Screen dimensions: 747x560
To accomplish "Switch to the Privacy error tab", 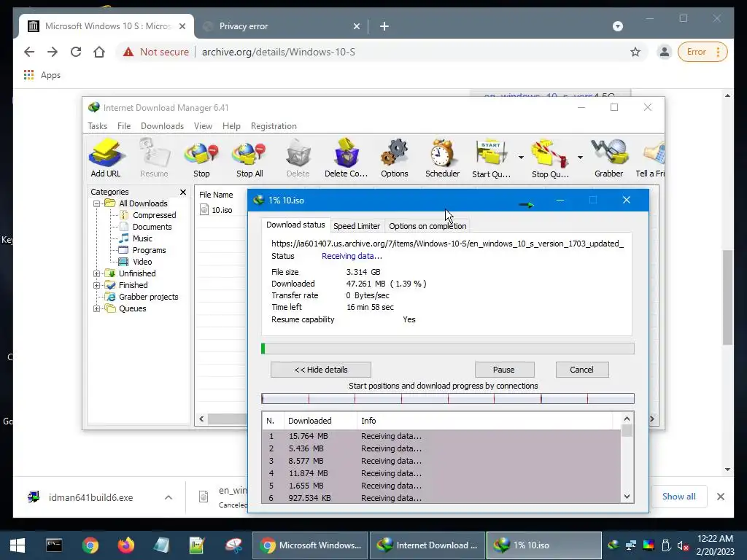I will [281, 26].
